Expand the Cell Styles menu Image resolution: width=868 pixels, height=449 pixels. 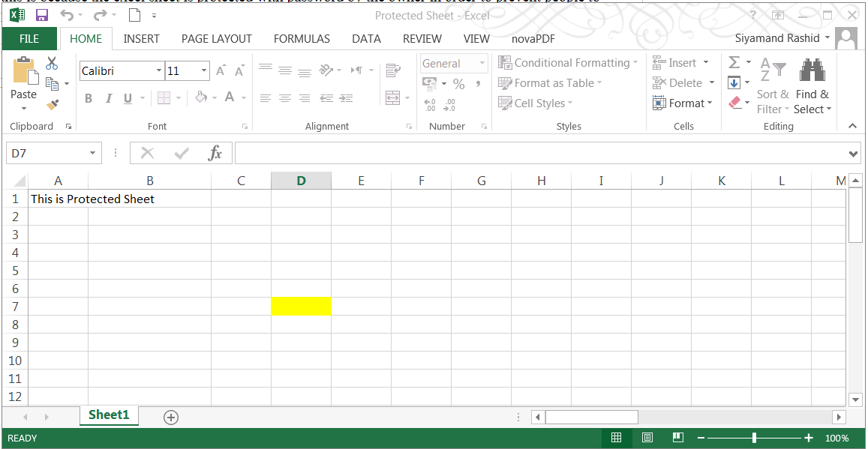tap(536, 103)
